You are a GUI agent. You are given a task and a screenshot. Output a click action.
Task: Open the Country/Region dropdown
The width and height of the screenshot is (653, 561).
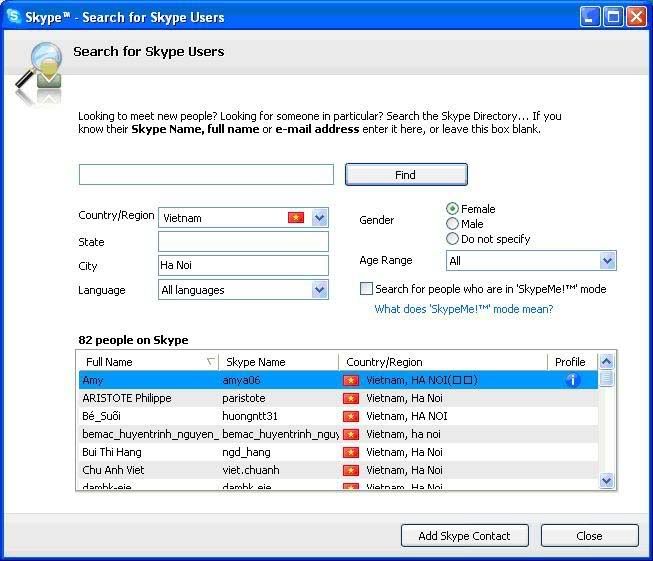pyautogui.click(x=319, y=218)
